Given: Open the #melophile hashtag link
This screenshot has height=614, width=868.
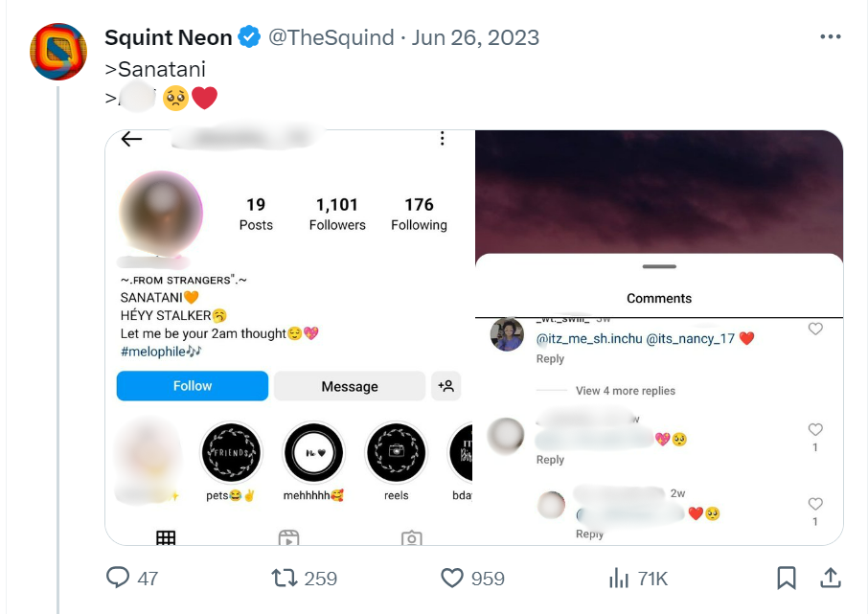Looking at the screenshot, I should click(161, 352).
